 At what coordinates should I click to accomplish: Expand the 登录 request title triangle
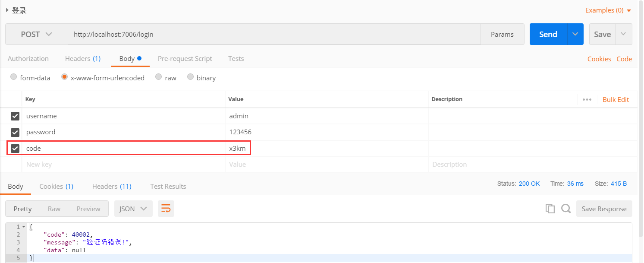(x=7, y=10)
